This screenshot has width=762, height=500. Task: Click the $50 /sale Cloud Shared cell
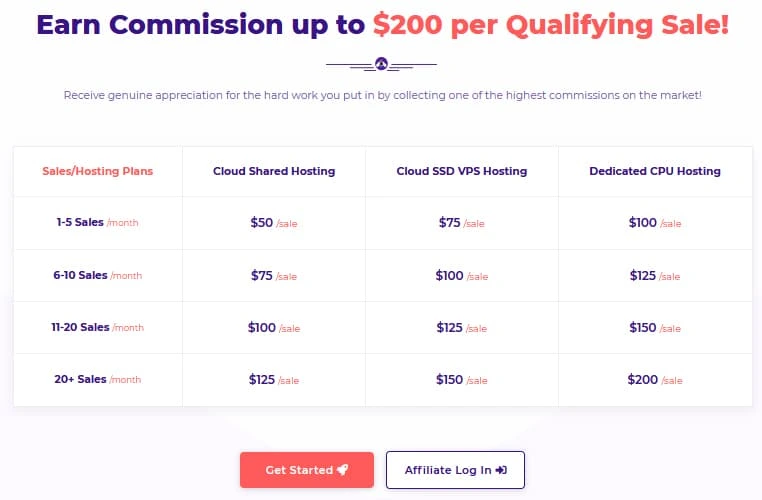[x=274, y=223]
